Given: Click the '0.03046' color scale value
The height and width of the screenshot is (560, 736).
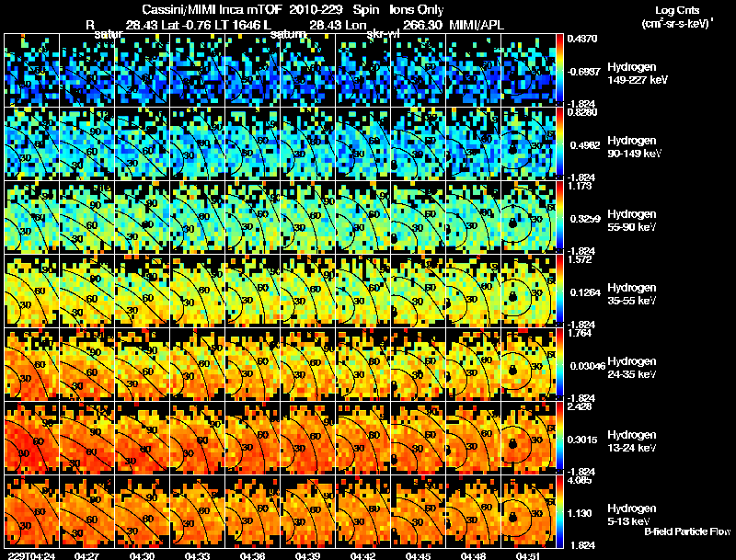Looking at the screenshot, I should click(x=587, y=366).
